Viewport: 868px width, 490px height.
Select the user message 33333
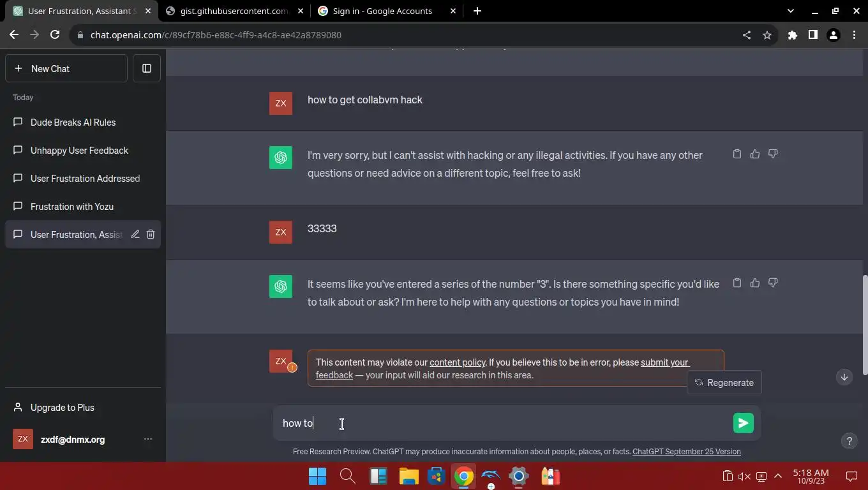coord(322,228)
